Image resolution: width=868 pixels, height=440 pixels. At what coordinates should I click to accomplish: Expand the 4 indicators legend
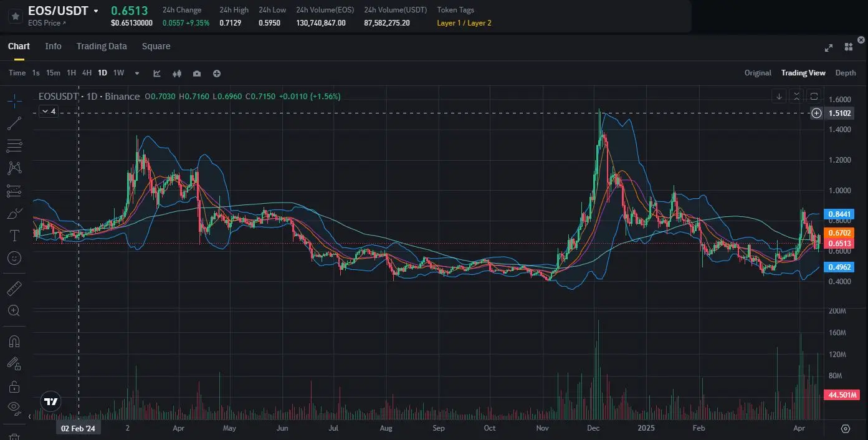(49, 112)
